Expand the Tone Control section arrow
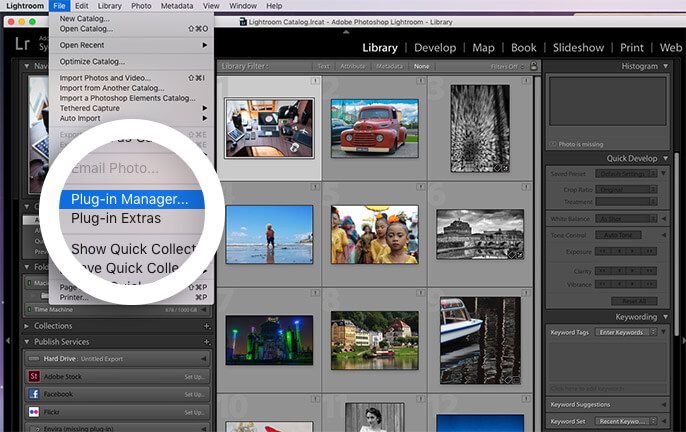686x432 pixels. [664, 235]
